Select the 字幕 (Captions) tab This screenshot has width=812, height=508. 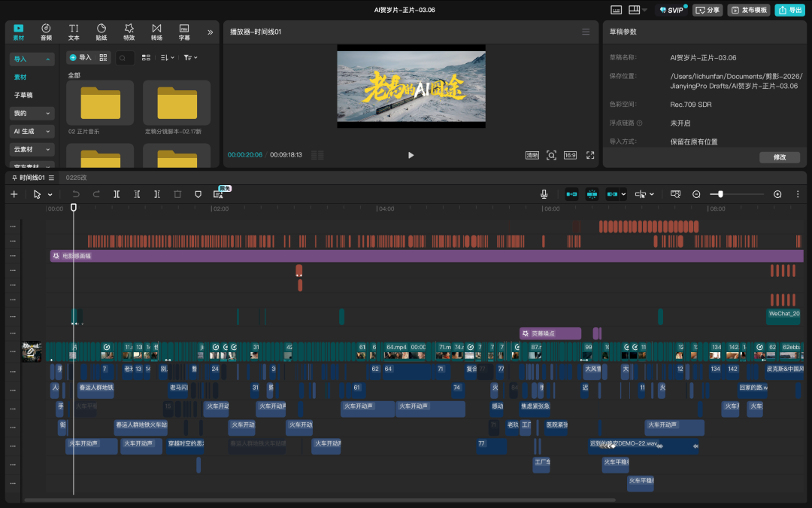tap(184, 32)
